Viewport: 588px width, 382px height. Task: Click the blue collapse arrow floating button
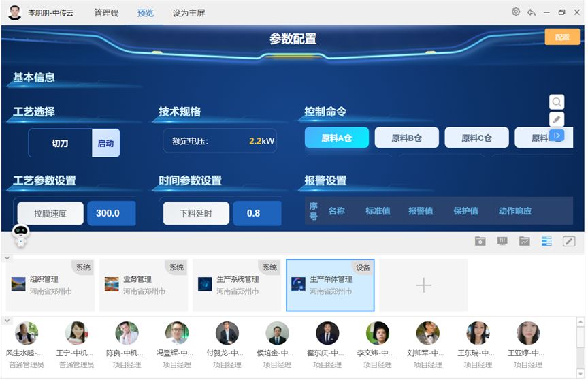point(557,136)
